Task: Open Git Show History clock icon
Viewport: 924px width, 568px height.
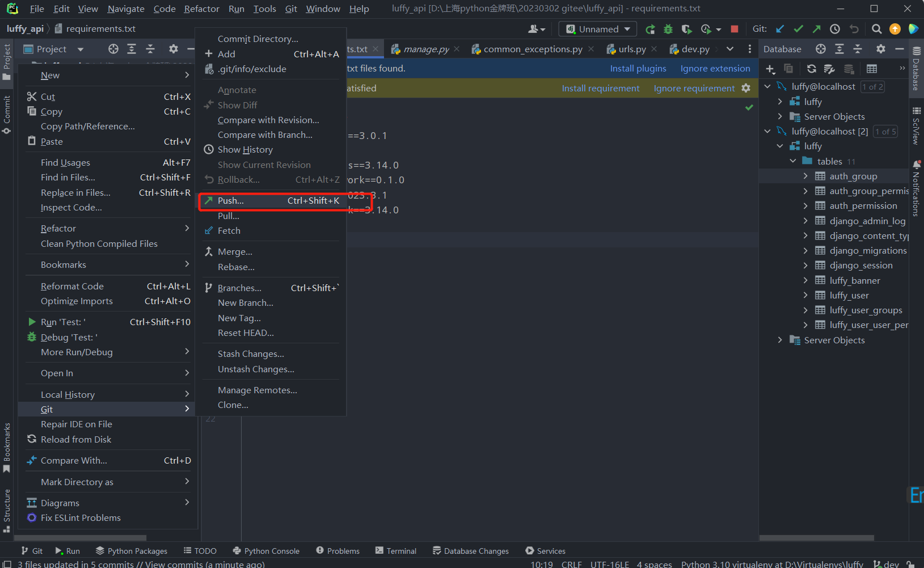Action: coord(835,29)
